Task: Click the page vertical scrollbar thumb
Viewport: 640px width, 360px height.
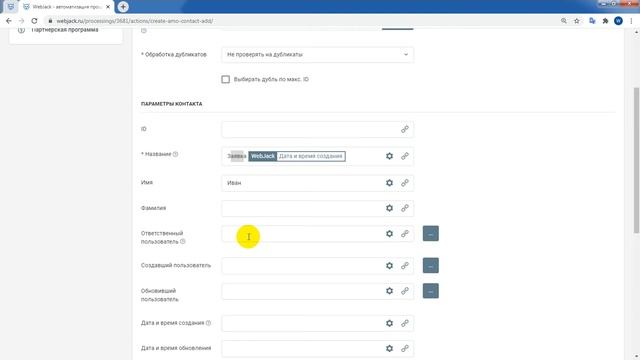Action: coord(636,160)
